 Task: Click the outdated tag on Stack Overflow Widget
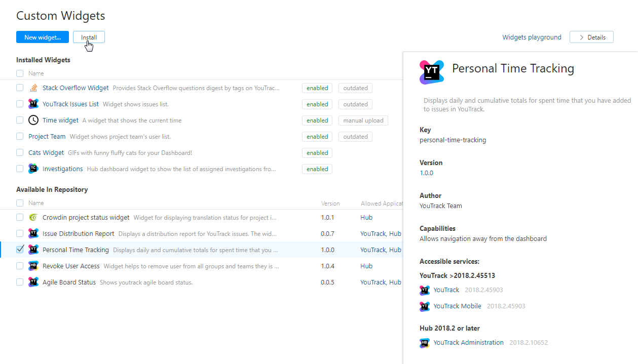point(355,88)
